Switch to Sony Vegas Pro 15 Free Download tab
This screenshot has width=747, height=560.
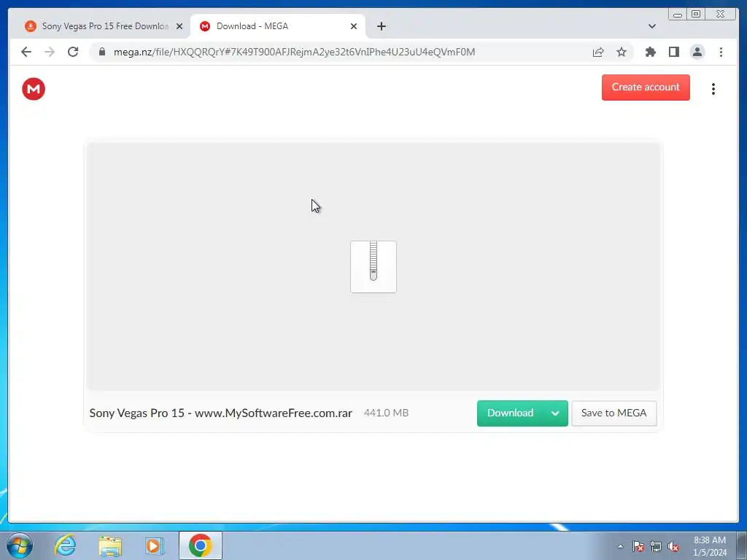tap(98, 26)
